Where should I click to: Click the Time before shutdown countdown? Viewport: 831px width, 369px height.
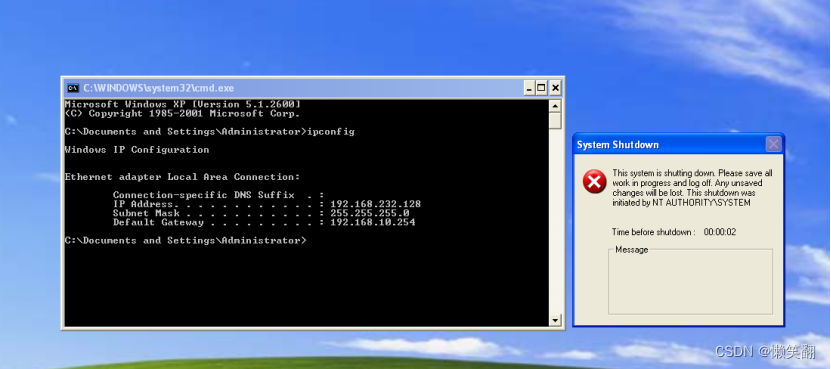tap(674, 232)
